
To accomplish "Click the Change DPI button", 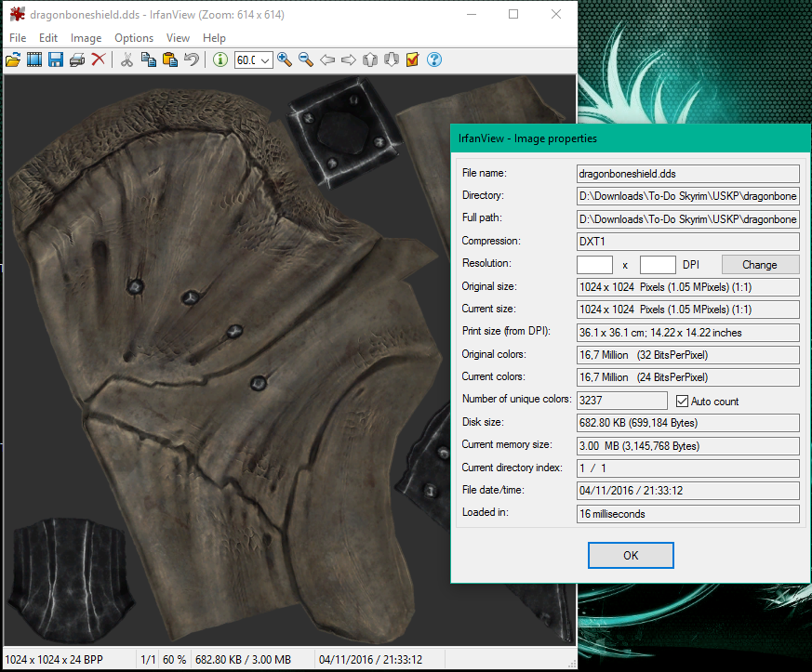I will click(760, 265).
